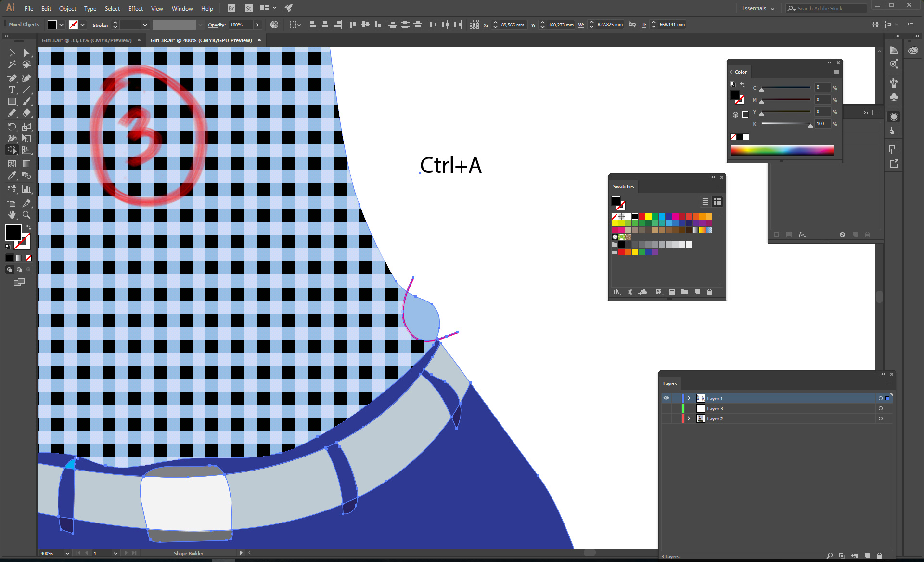Image resolution: width=924 pixels, height=562 pixels.
Task: Select the Rotate tool
Action: (12, 127)
